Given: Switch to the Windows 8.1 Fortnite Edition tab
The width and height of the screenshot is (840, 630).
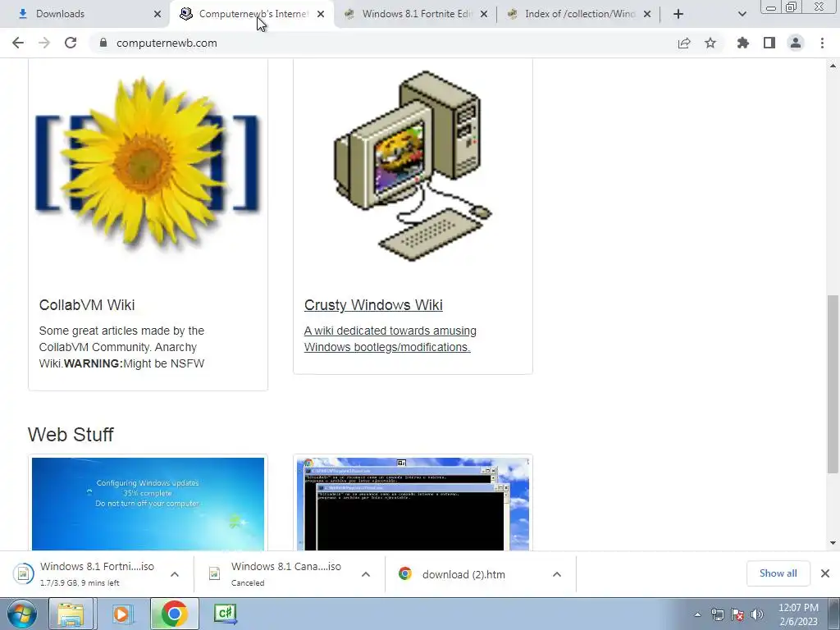Looking at the screenshot, I should point(416,14).
